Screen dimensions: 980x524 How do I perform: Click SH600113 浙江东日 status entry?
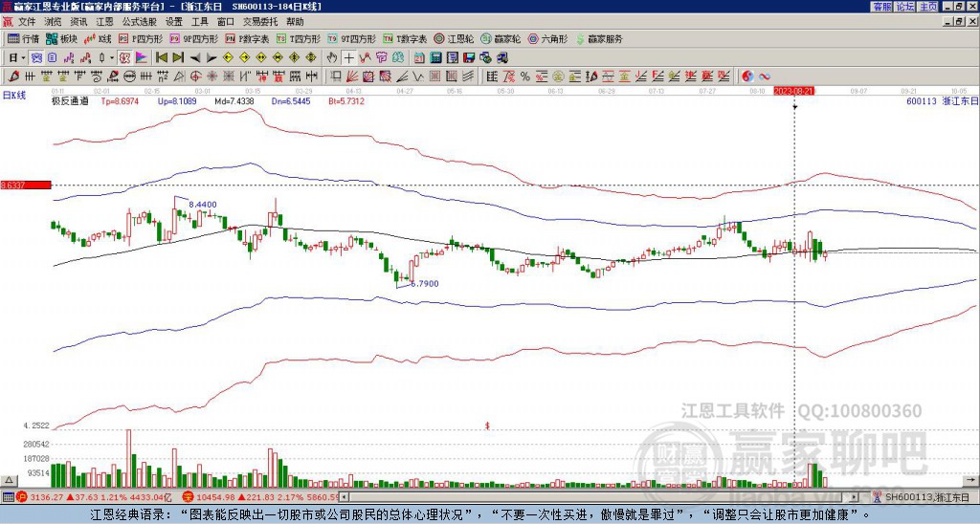[x=922, y=497]
